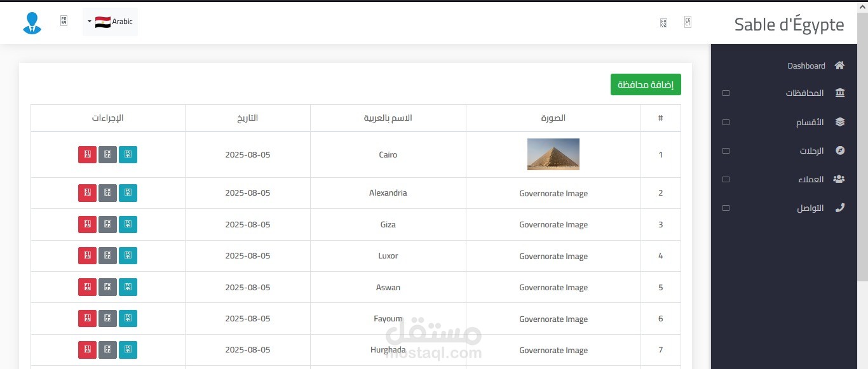Screen dimensions: 868x369
Task: Edit Aswan row teal button
Action: pyautogui.click(x=128, y=287)
